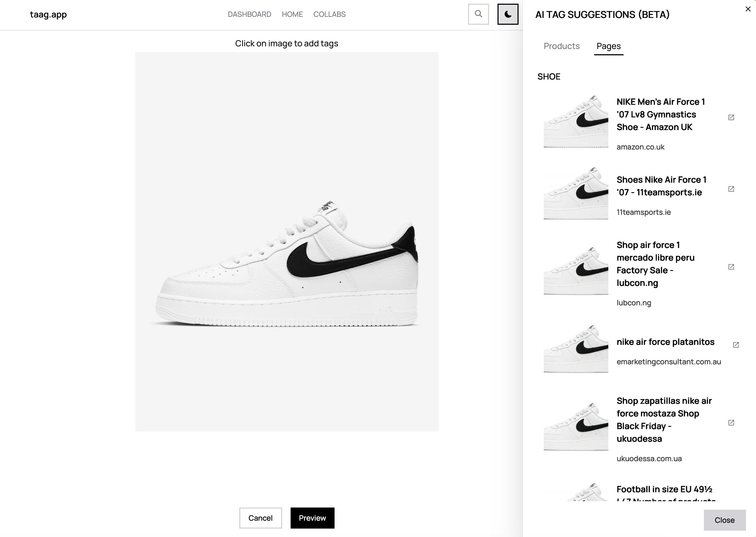Open external link for lubcon.ng result
The image size is (756, 537).
point(731,267)
